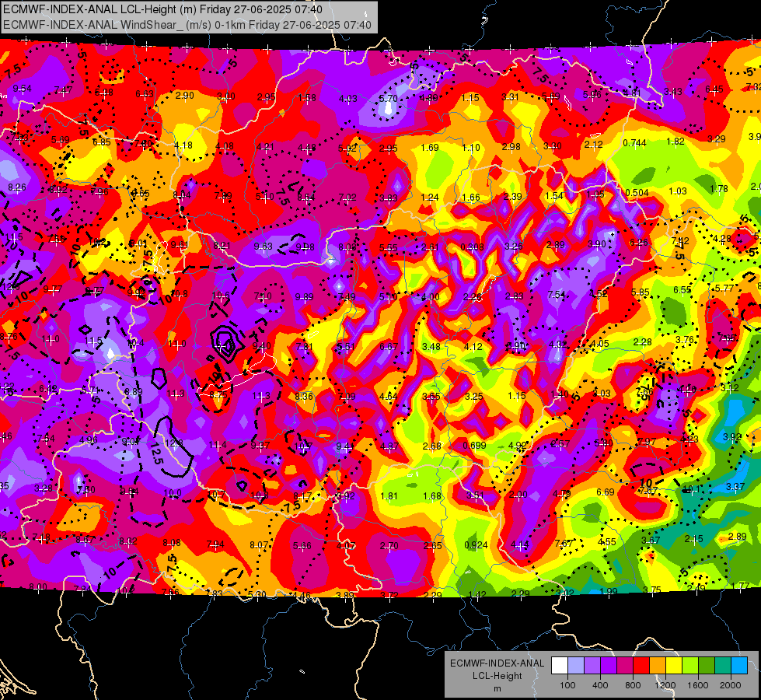761x700 pixels.
Task: Click the map value 2.57
Action: coord(560,444)
